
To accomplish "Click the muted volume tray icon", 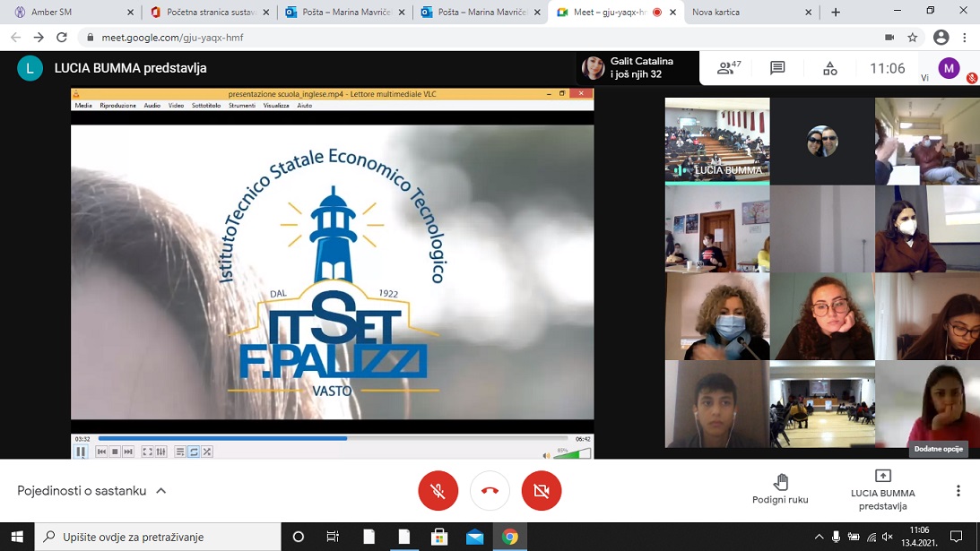I will pyautogui.click(x=888, y=537).
